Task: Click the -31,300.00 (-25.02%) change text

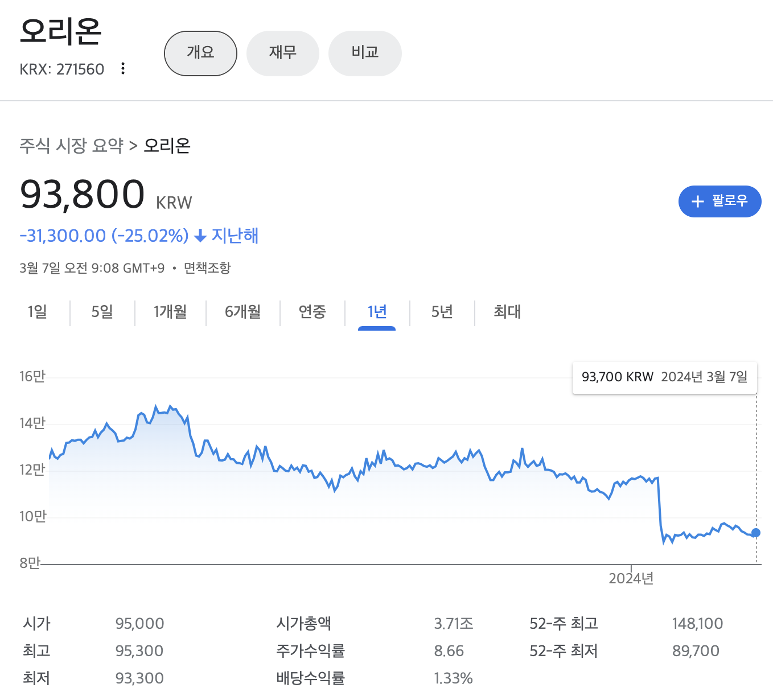Action: (104, 236)
